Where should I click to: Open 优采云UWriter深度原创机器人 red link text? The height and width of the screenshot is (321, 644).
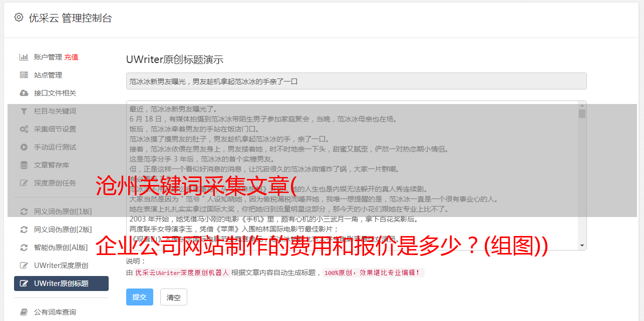[x=182, y=273]
